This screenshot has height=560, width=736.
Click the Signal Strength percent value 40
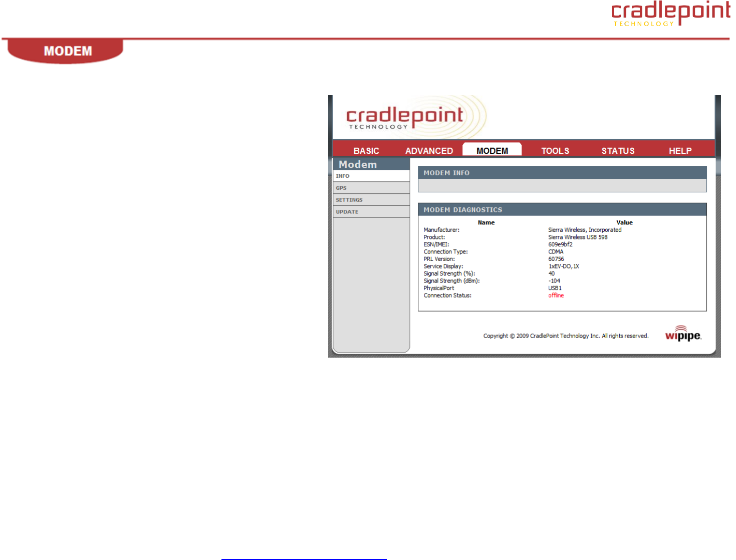pos(552,273)
